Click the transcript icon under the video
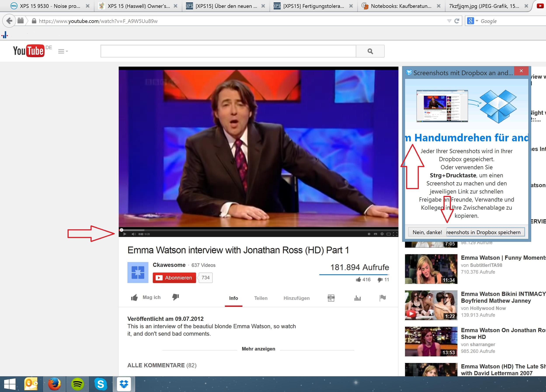 pyautogui.click(x=331, y=298)
